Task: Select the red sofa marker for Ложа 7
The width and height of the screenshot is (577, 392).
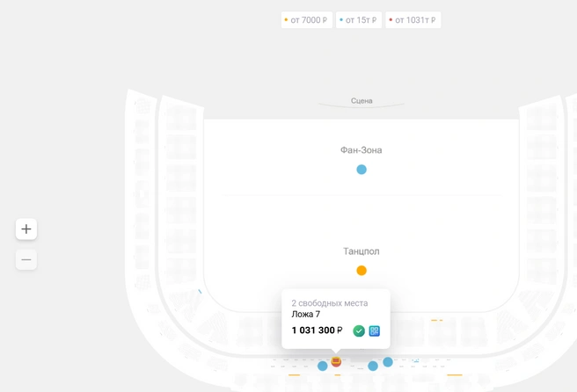Action: [x=336, y=362]
